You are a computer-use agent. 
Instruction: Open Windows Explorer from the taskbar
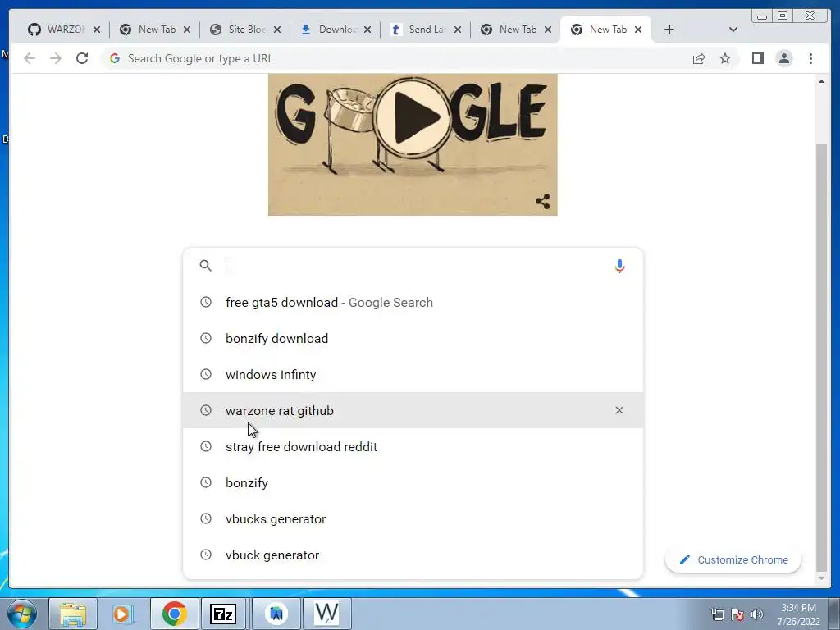[x=73, y=614]
